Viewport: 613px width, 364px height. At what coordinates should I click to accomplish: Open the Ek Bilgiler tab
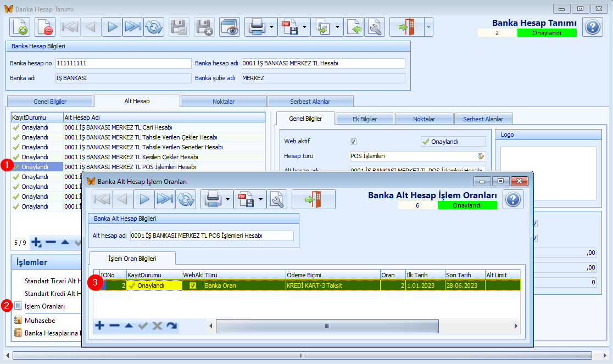[x=364, y=119]
